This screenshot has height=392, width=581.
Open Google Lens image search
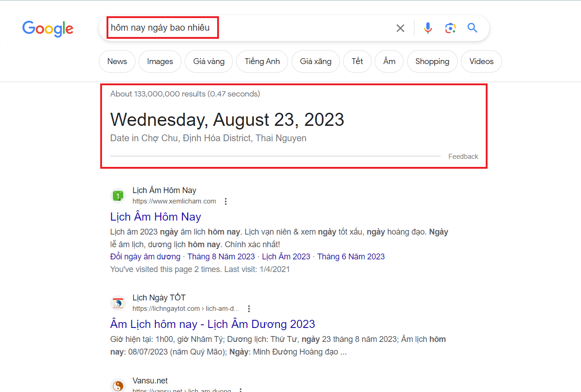pos(450,28)
